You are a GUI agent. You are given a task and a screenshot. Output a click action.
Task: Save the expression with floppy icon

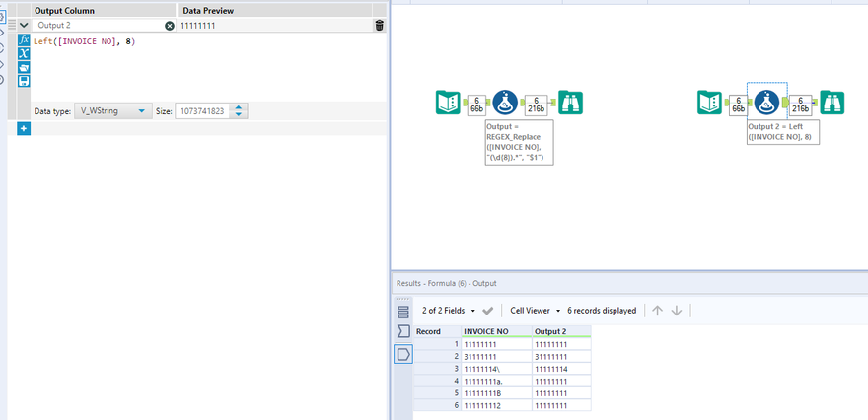click(24, 82)
